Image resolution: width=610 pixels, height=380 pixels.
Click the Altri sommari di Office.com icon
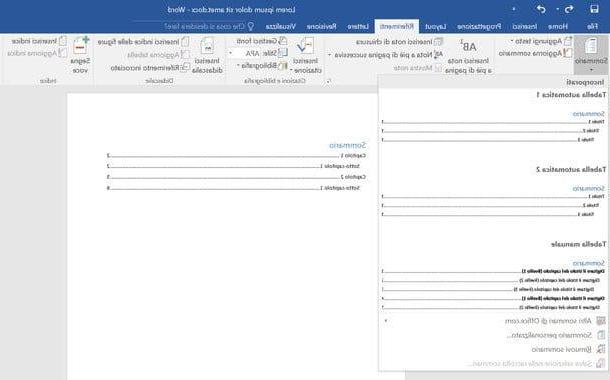click(x=601, y=321)
